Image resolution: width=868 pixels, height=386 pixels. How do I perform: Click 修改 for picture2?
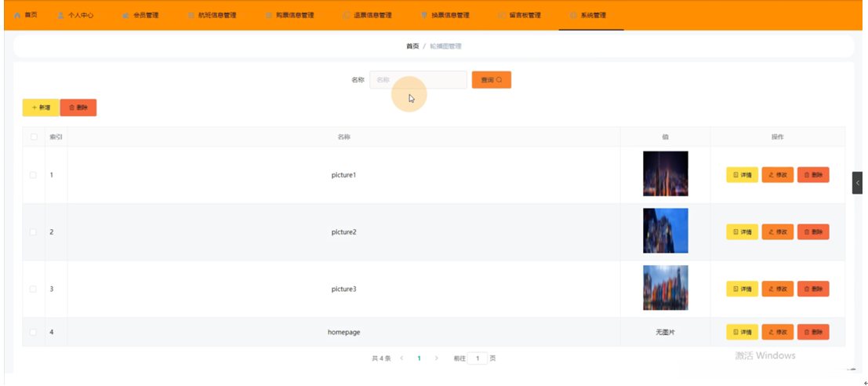[x=778, y=232]
